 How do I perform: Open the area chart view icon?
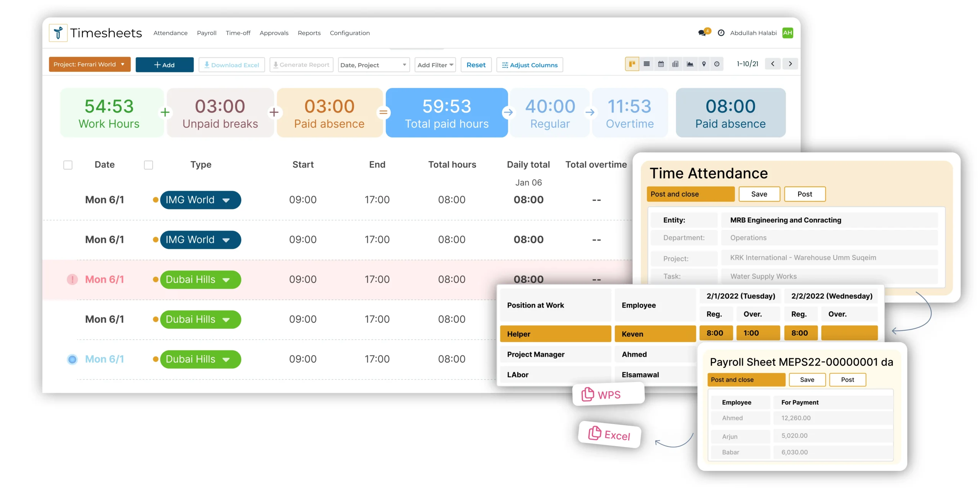690,64
